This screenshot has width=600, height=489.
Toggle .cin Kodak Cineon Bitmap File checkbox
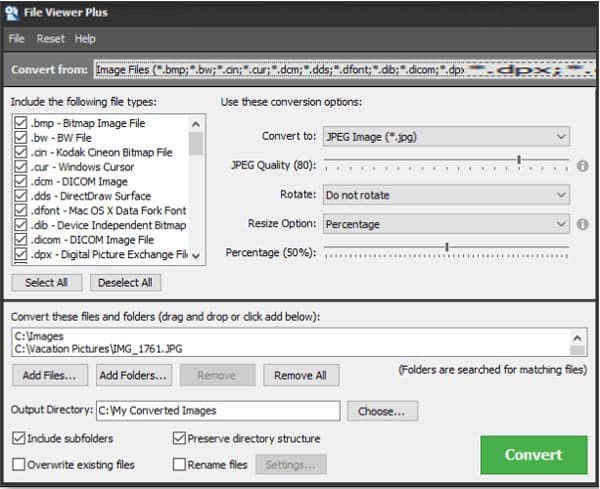click(x=21, y=152)
